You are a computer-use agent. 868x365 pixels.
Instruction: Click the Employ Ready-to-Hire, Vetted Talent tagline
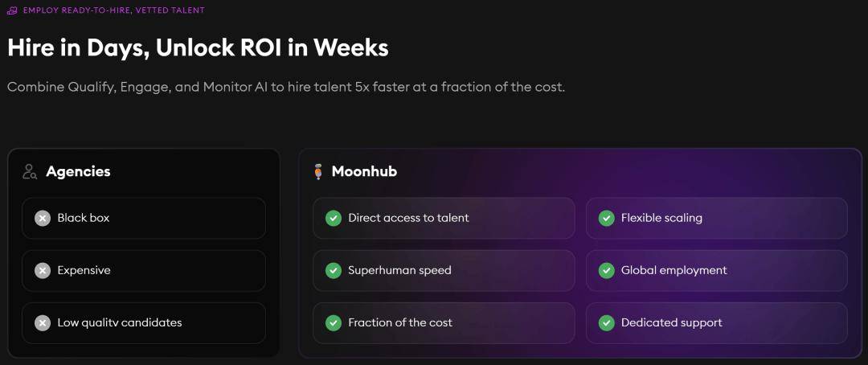point(113,10)
